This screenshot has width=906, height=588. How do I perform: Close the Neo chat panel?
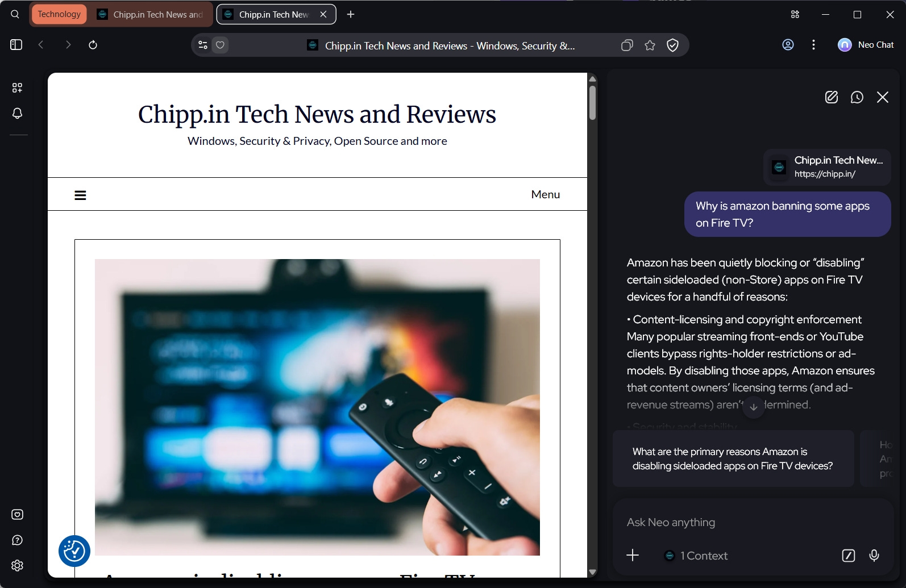coord(883,97)
